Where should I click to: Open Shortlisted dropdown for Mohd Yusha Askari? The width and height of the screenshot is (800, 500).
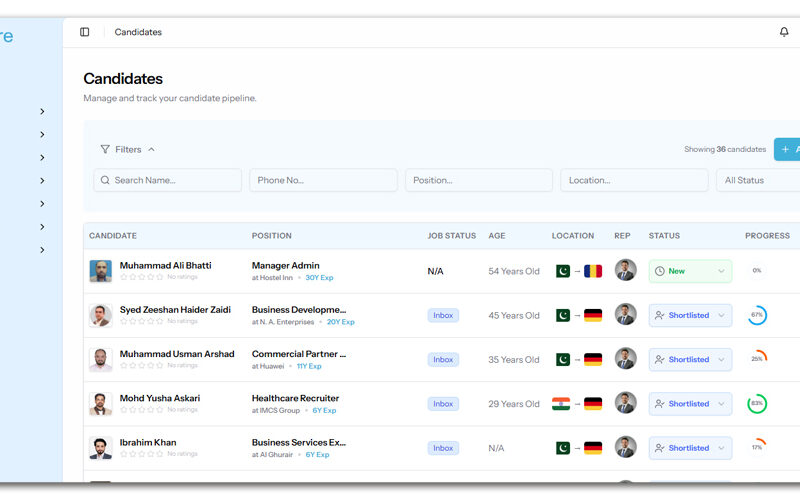coord(690,404)
